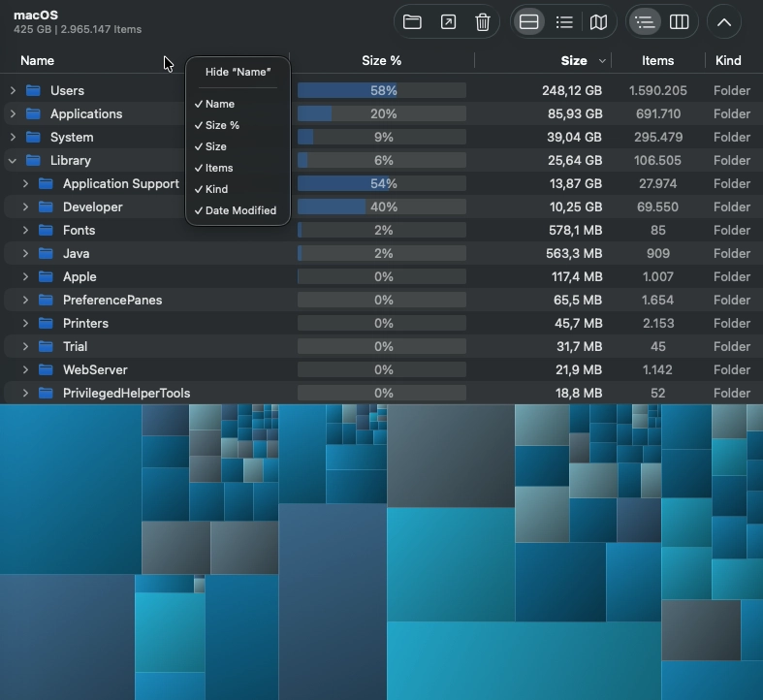Image resolution: width=763 pixels, height=700 pixels.
Task: Click the Application Support 54% size bar
Action: coord(382,184)
